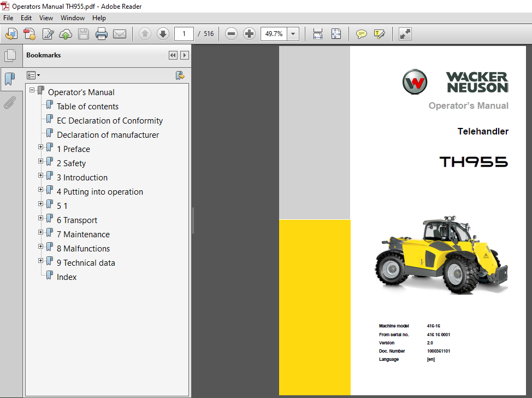Open the Page Thumbnails panel icon
This screenshot has height=398, width=532.
click(x=10, y=55)
